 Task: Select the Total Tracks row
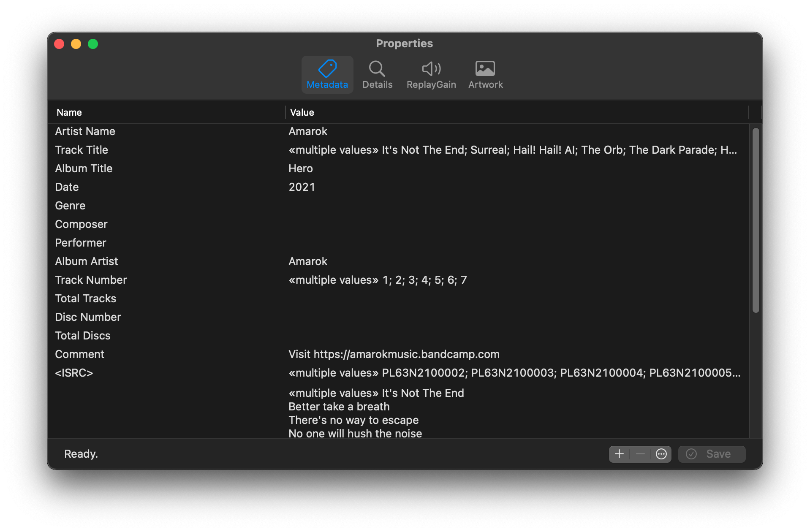point(398,299)
